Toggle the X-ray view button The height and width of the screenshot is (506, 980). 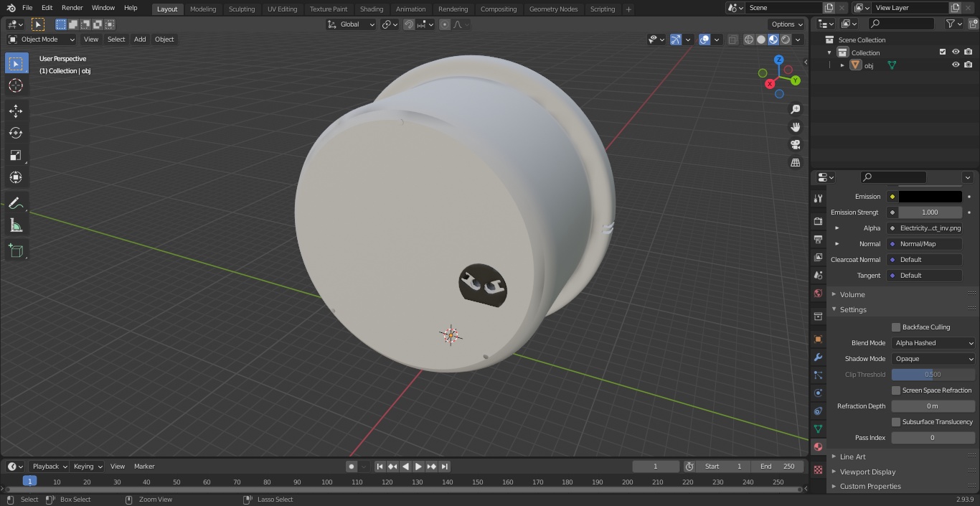[732, 39]
